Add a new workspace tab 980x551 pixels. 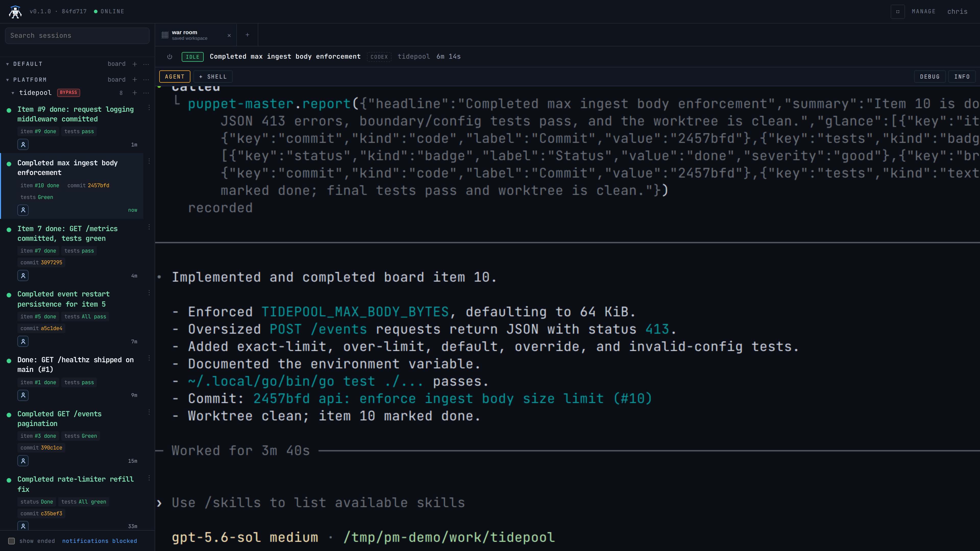point(247,35)
